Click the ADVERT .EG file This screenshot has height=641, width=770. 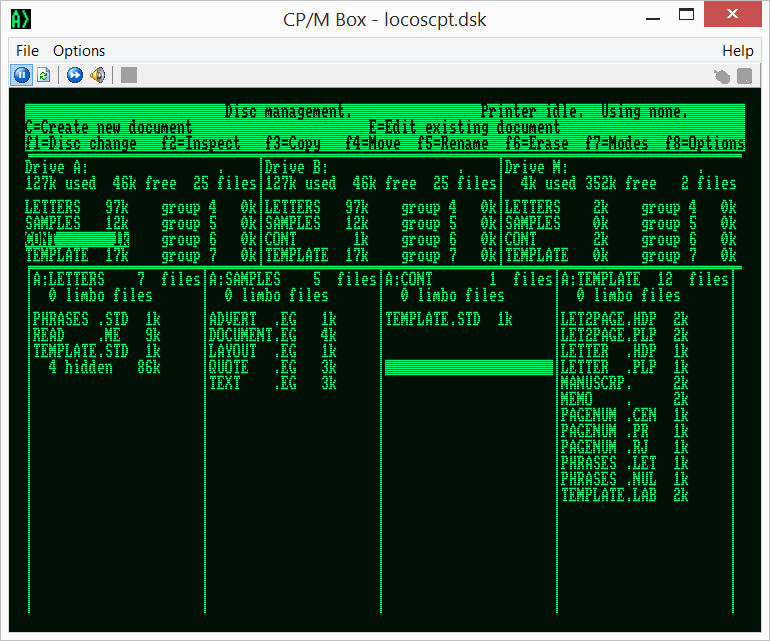pyautogui.click(x=273, y=320)
